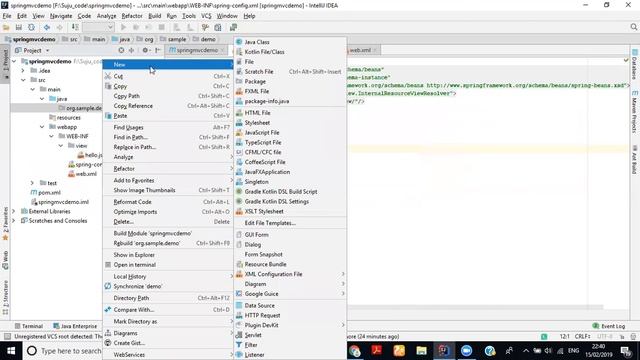Expand the test folder node

(x=33, y=183)
